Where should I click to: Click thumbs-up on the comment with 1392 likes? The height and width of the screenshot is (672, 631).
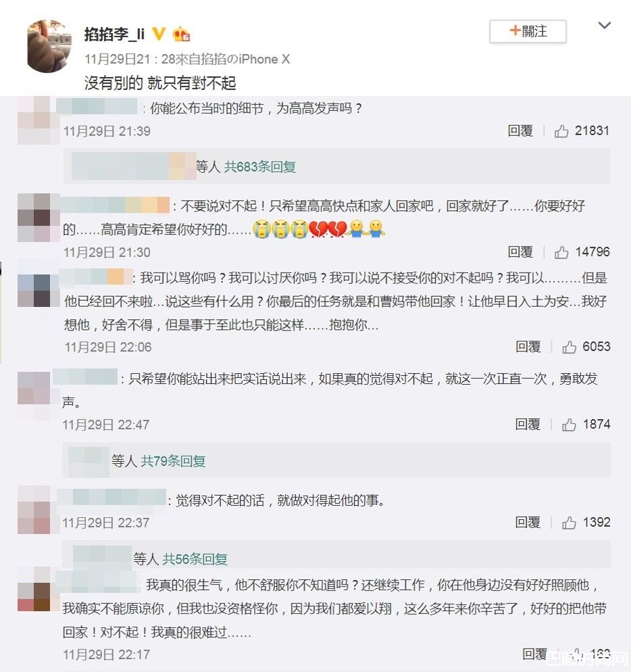569,523
